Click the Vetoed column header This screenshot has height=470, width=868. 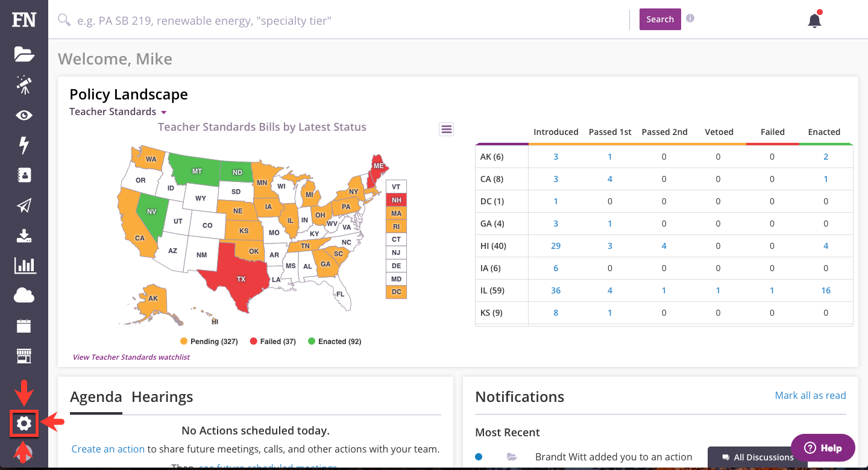(718, 132)
